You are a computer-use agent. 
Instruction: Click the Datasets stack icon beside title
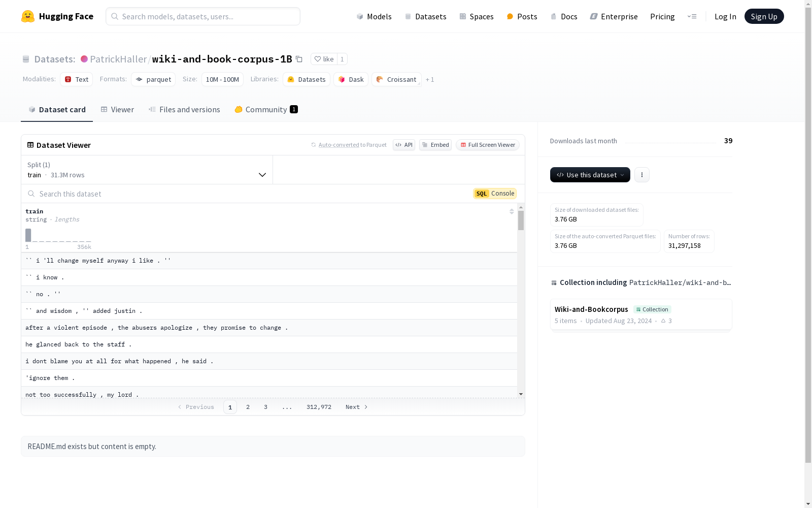pyautogui.click(x=26, y=59)
